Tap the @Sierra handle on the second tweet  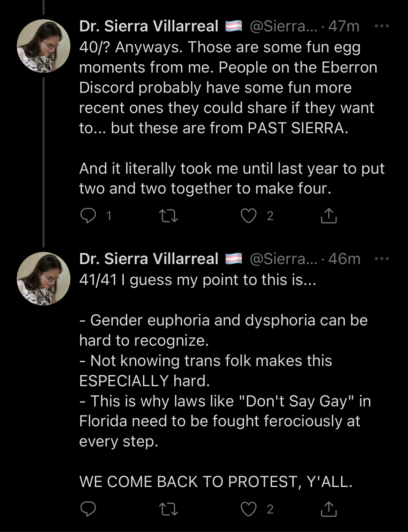tap(284, 259)
